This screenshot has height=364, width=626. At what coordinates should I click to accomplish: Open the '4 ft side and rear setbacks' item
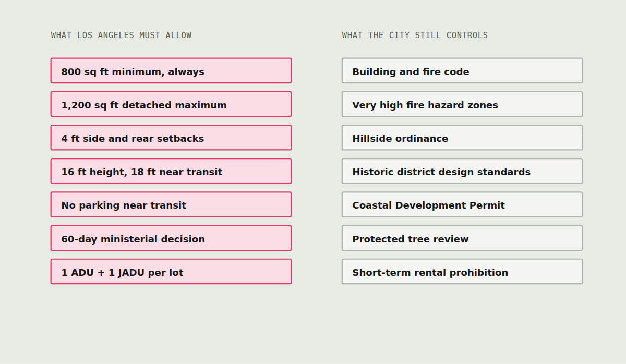[x=171, y=138]
